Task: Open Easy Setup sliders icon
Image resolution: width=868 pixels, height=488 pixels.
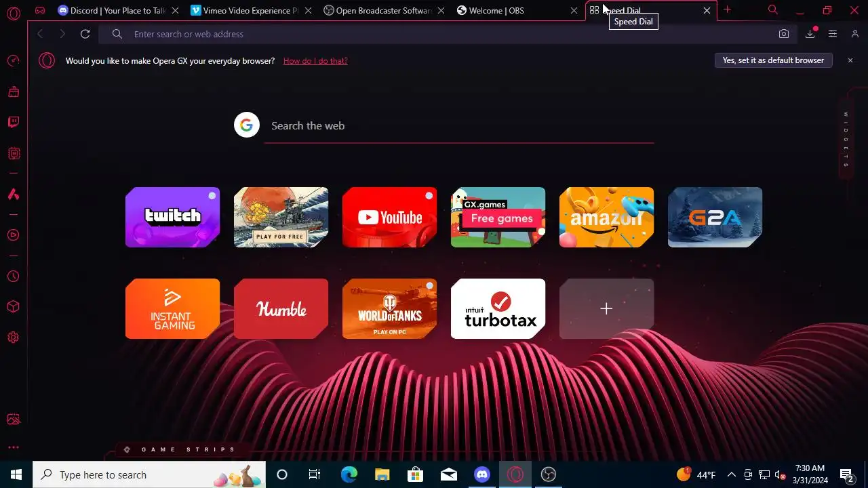Action: [833, 34]
